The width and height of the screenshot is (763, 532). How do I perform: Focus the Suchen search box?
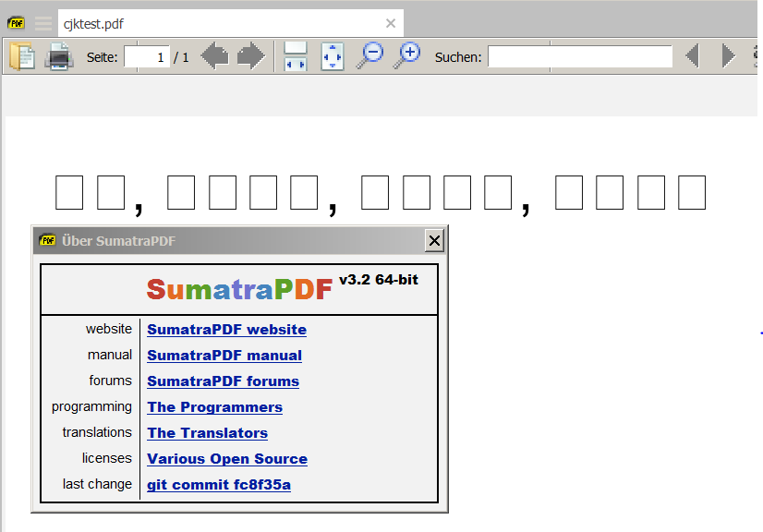point(580,57)
